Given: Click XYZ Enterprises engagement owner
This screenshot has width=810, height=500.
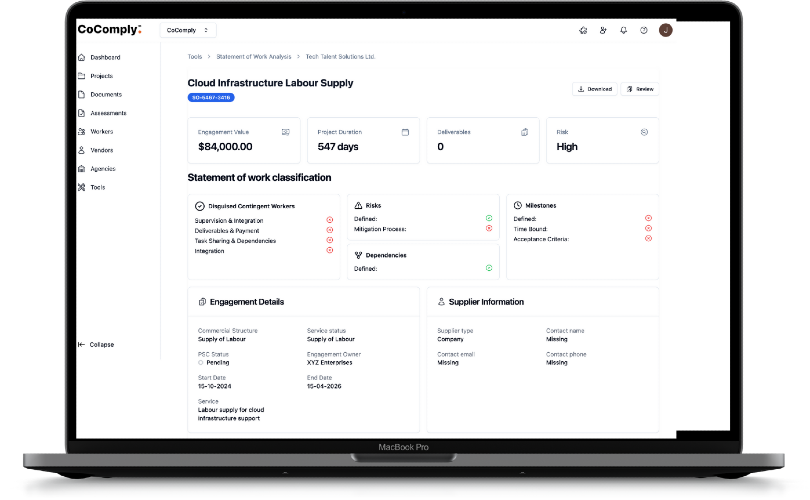Looking at the screenshot, I should click(x=330, y=363).
